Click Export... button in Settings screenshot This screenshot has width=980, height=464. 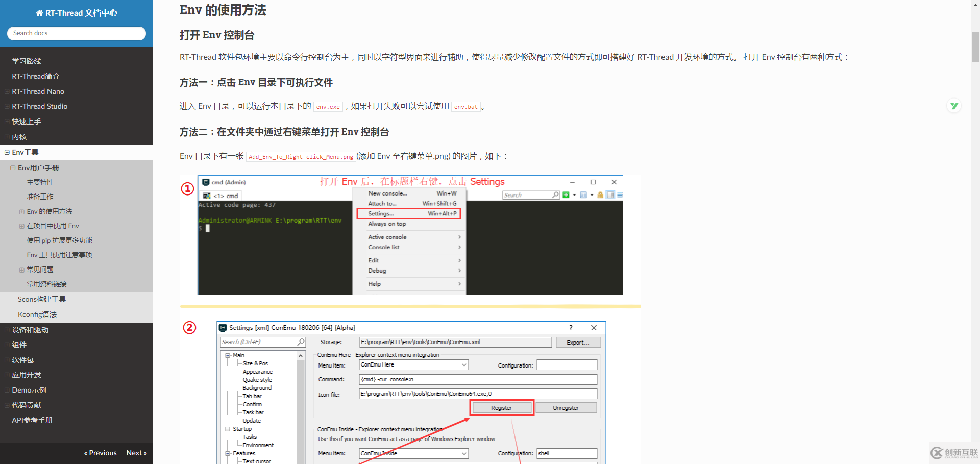point(578,343)
